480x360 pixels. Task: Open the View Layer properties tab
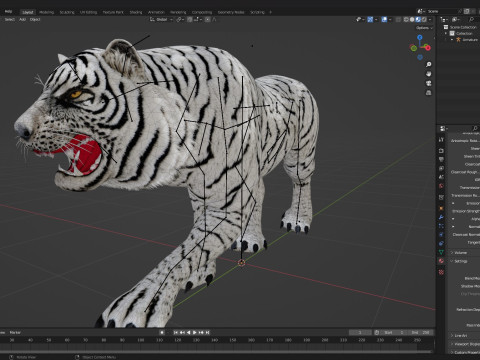pos(441,168)
